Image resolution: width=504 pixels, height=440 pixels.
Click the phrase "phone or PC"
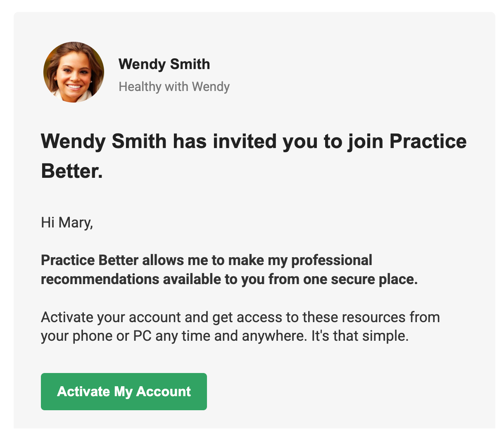[113, 336]
